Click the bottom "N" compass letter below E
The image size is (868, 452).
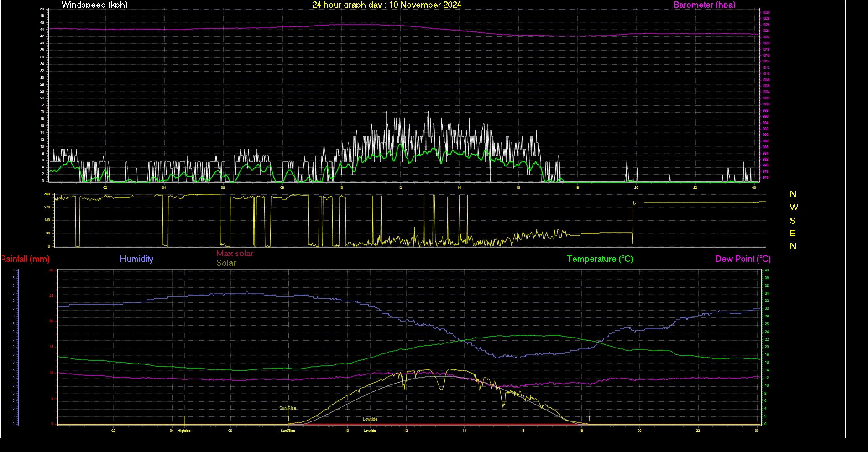coord(793,246)
